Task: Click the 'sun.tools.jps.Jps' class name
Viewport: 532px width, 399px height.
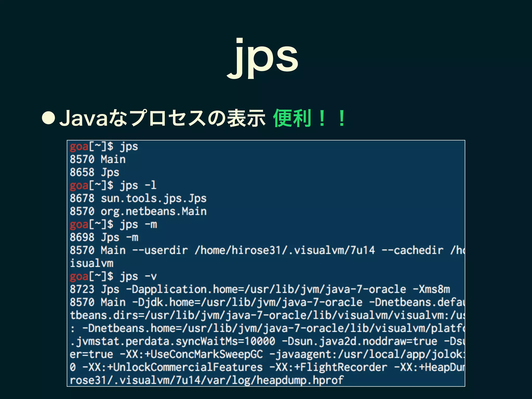Action: [x=154, y=199]
